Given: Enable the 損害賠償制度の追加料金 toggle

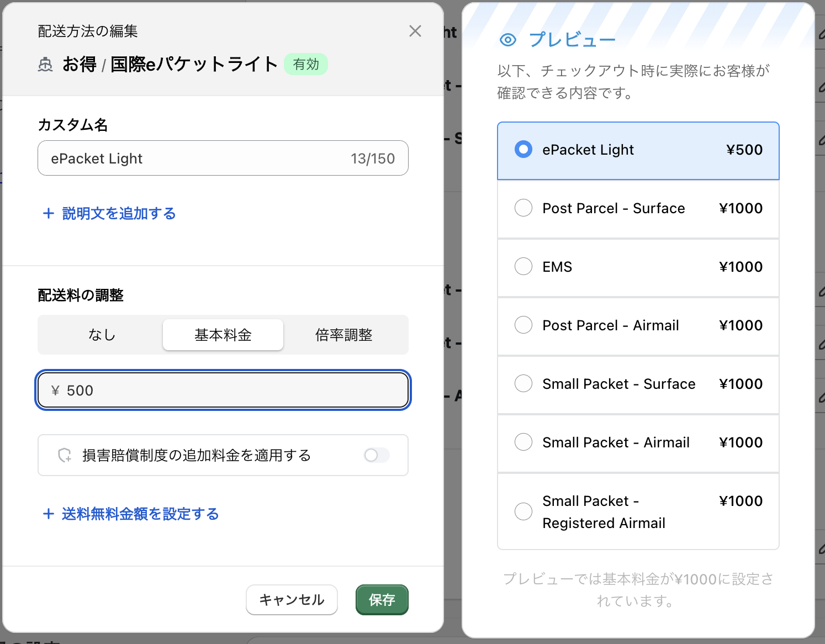Looking at the screenshot, I should [x=376, y=455].
